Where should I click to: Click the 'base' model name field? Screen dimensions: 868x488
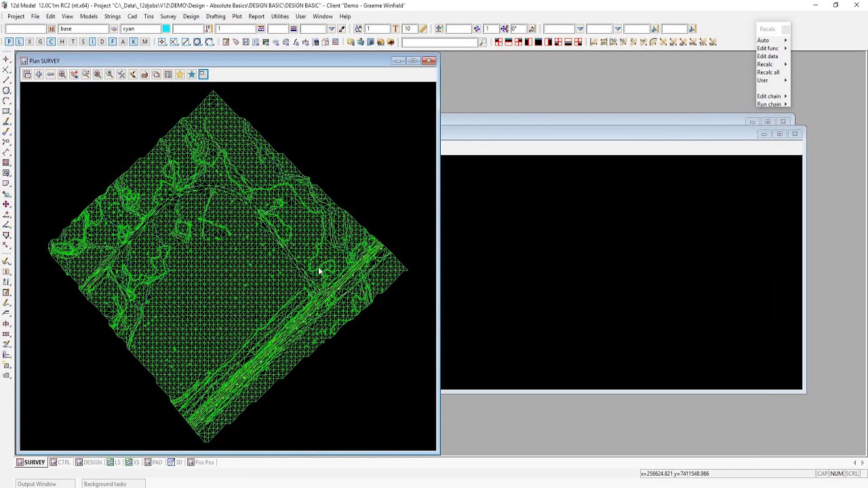tap(83, 28)
